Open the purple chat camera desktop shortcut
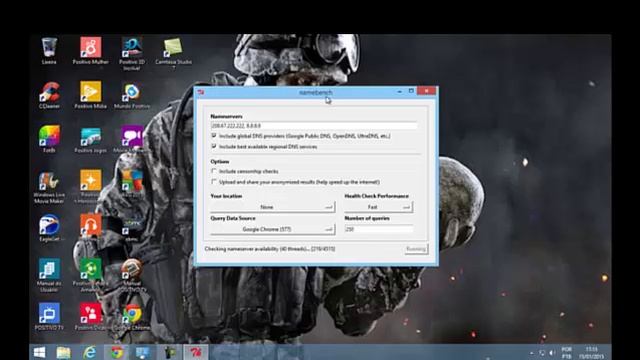This screenshot has width=640, height=360. [x=132, y=139]
